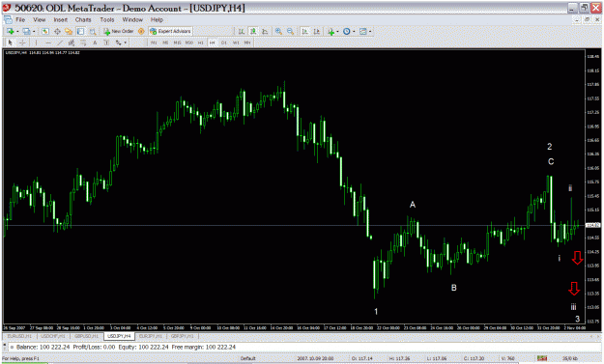Image resolution: width=604 pixels, height=364 pixels.
Task: Click the Profiles toolbar icon
Action: [x=26, y=31]
